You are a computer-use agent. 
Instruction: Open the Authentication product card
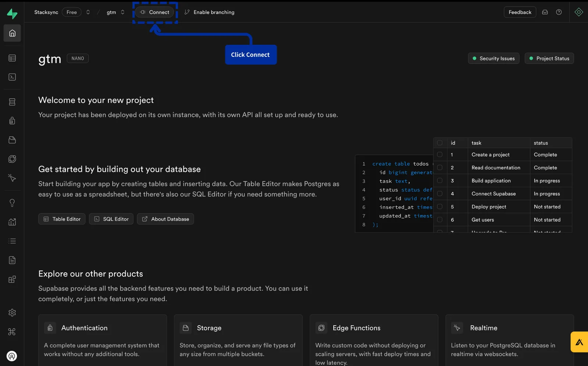coord(103,340)
